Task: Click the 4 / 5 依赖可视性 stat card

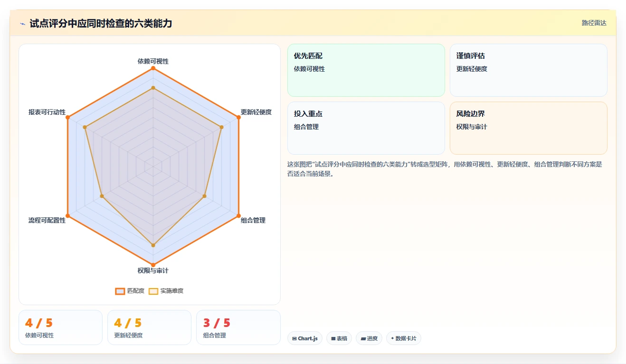Action: coord(60,327)
